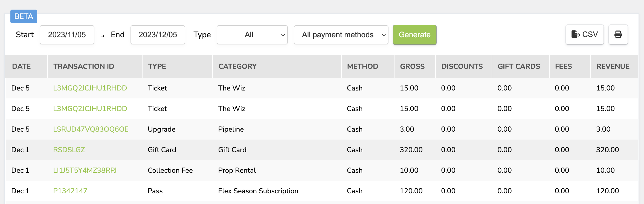Click the METHOD column header
644x204 pixels.
[362, 66]
